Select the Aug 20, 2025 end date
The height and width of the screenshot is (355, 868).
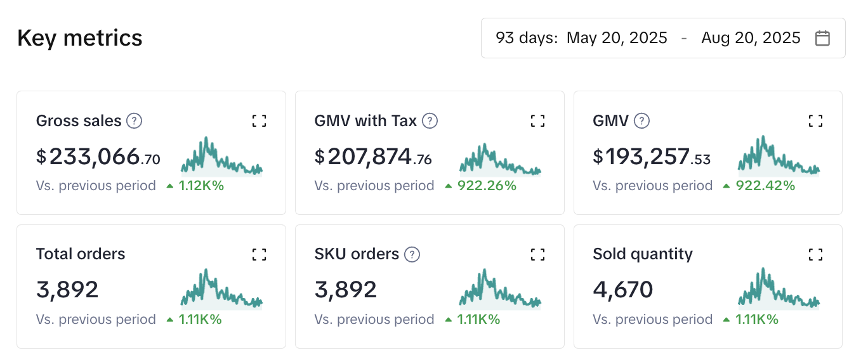pyautogui.click(x=751, y=38)
